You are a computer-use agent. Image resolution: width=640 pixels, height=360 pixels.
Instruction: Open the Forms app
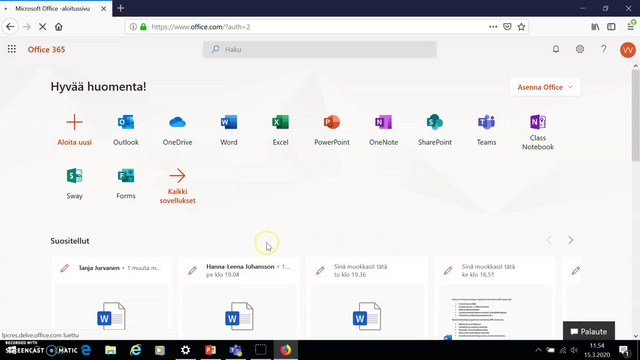pos(126,183)
